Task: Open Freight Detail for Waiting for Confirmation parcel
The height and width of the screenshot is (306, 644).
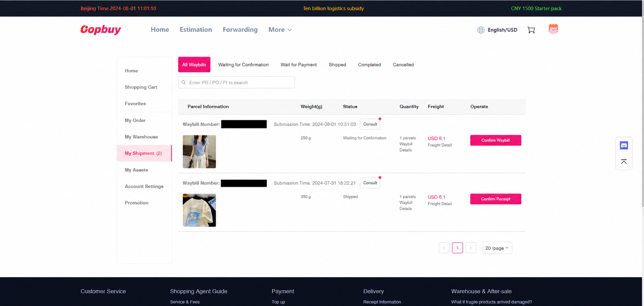Action: 439,145
